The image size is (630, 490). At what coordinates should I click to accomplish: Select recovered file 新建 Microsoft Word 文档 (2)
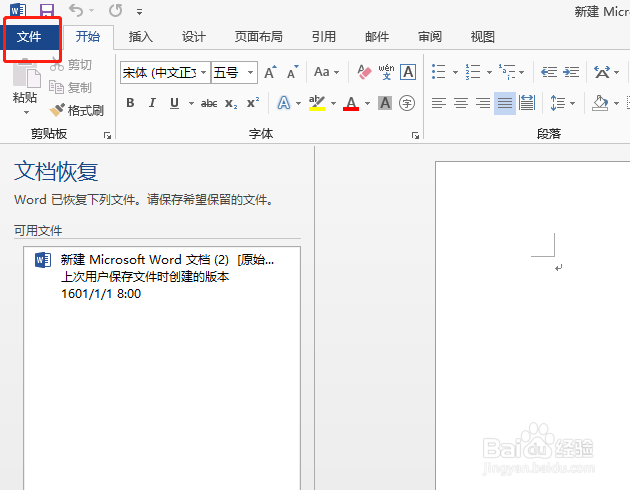pos(162,276)
